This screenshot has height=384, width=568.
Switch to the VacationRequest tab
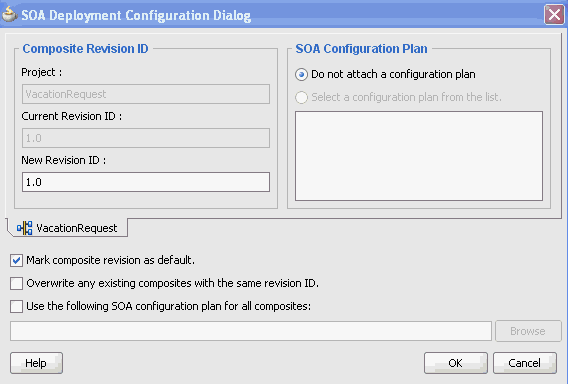coord(67,228)
